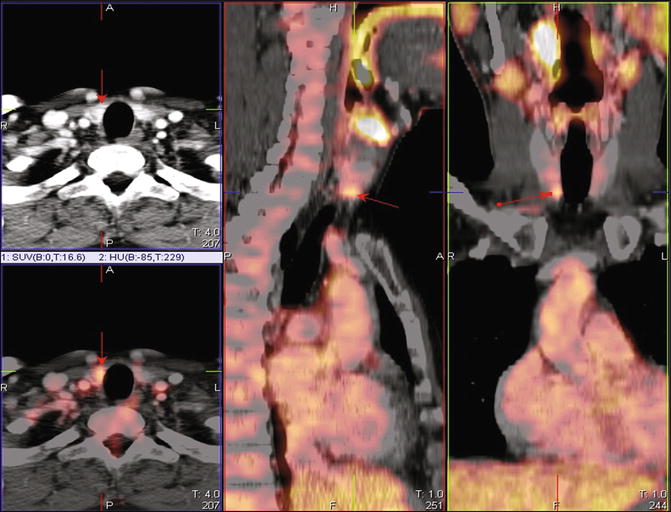Click the 'H' head marker atop coronal view
Screen dimensions: 671x512
pos(556,8)
